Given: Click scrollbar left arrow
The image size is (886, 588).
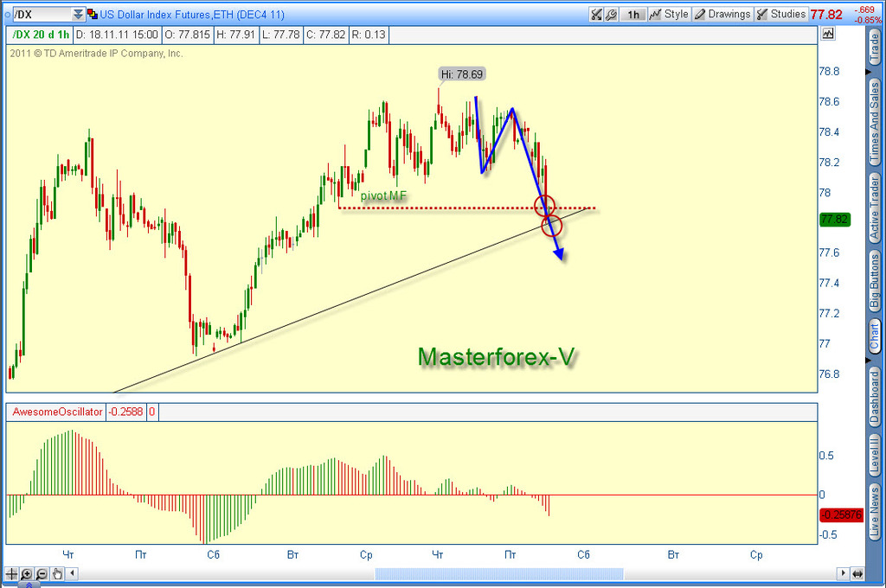Looking at the screenshot, I should (x=72, y=574).
